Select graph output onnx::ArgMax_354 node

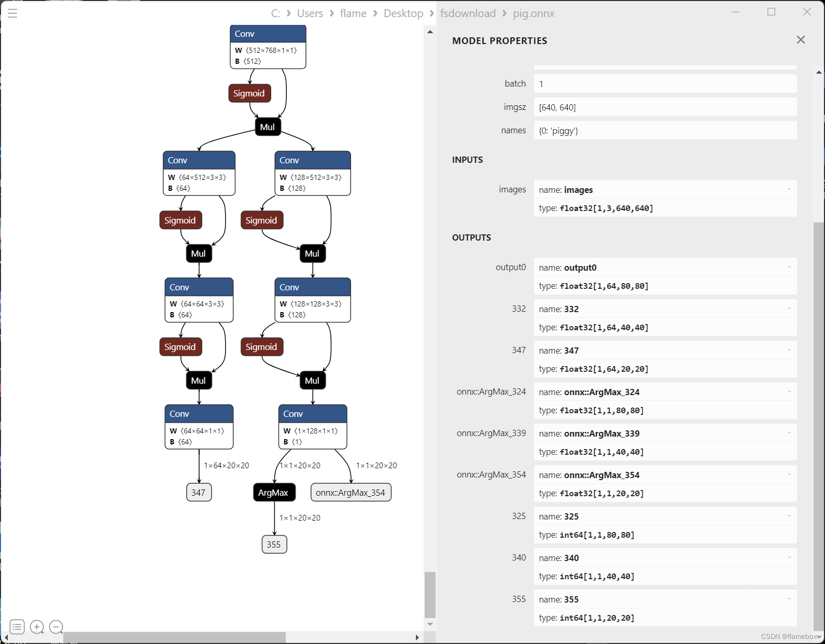pos(351,493)
